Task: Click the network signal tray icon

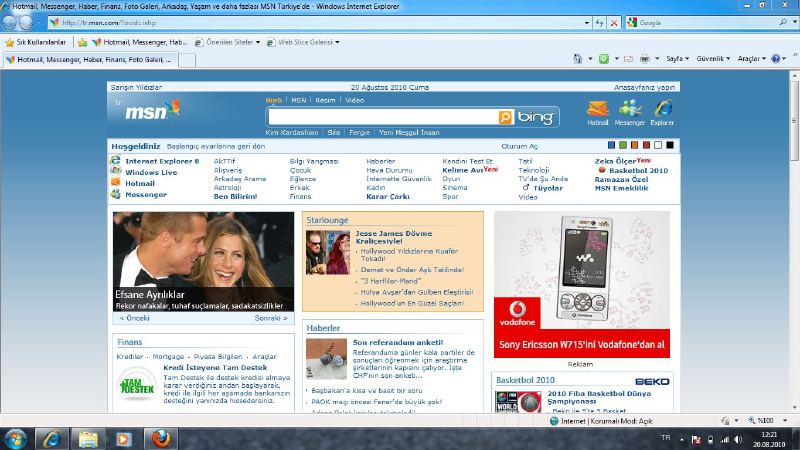Action: click(724, 439)
